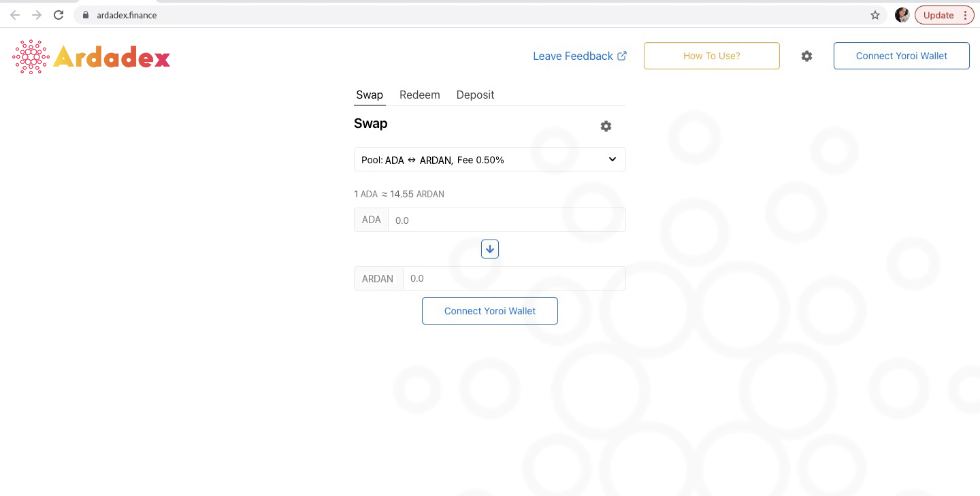Bookmark this page with the star icon

[875, 15]
